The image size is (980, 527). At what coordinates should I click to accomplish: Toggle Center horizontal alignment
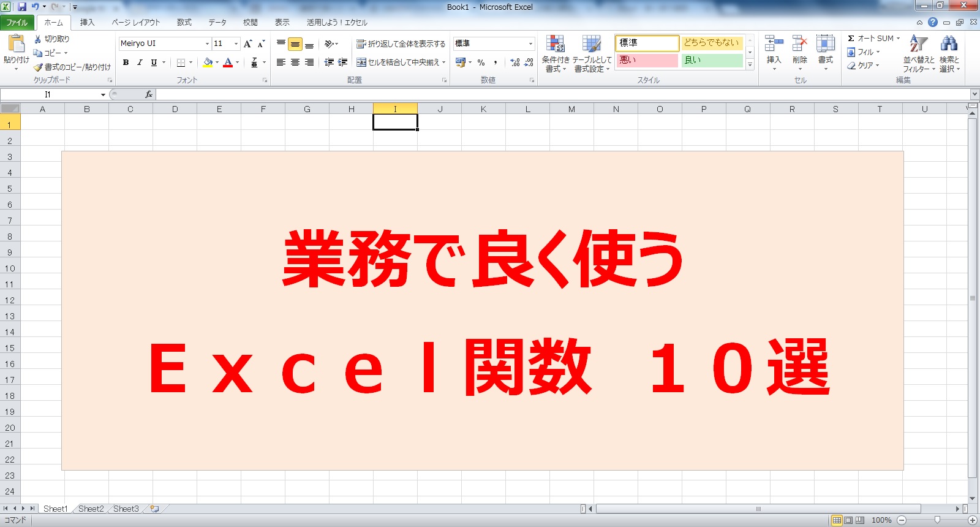(x=295, y=63)
